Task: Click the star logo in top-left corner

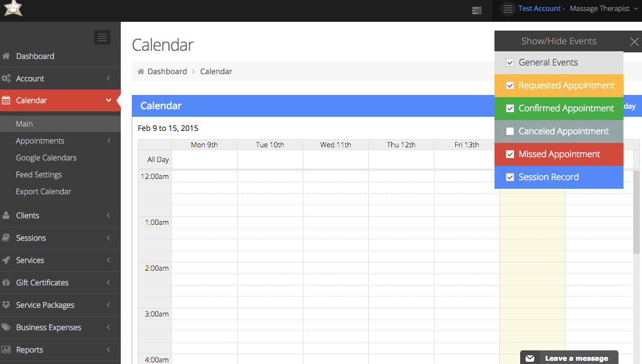Action: click(x=13, y=9)
